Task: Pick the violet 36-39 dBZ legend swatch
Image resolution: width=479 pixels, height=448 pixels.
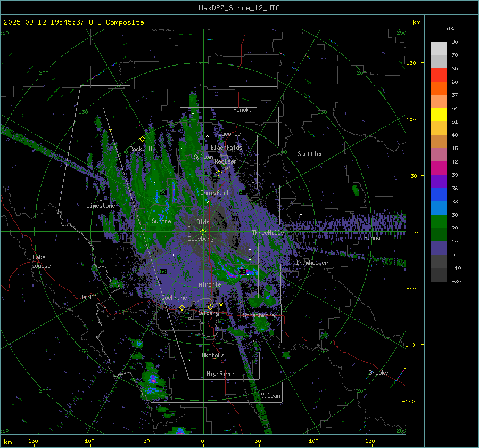Action: point(439,181)
